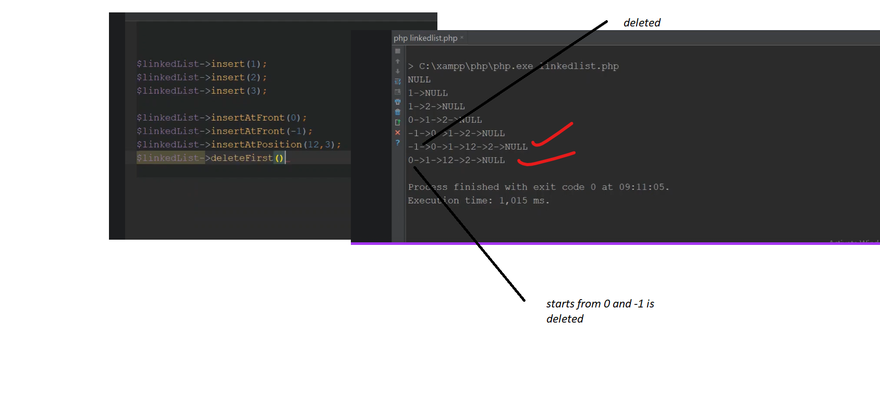Screen dimensions: 880x409
Task: Click the down arrow in console toolbar
Action: click(398, 71)
